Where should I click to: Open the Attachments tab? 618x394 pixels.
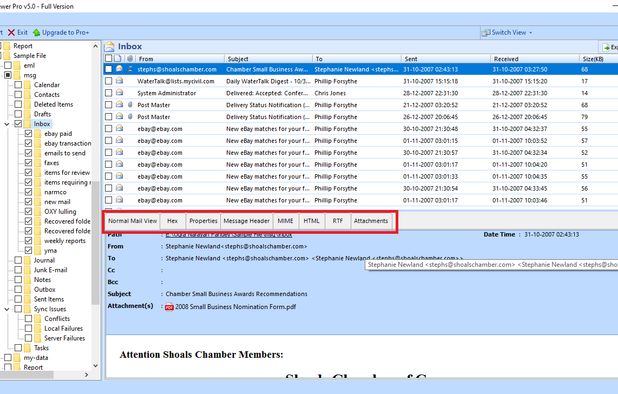[x=371, y=221]
